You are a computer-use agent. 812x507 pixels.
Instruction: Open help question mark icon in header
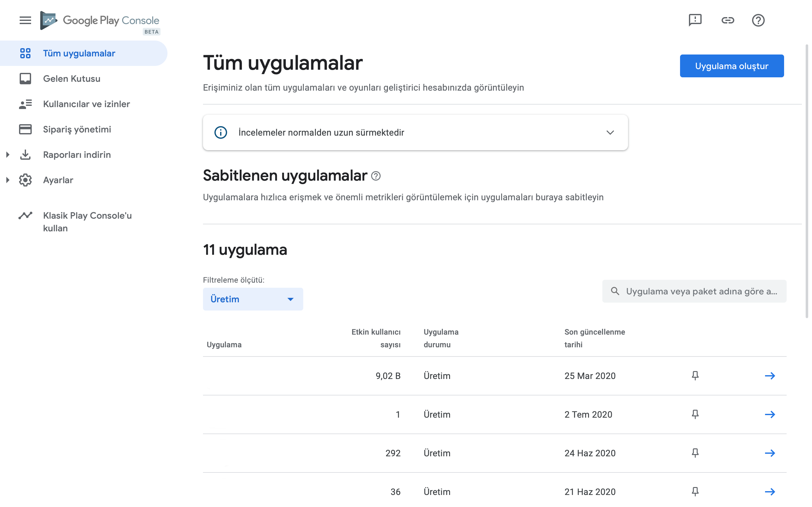point(758,20)
